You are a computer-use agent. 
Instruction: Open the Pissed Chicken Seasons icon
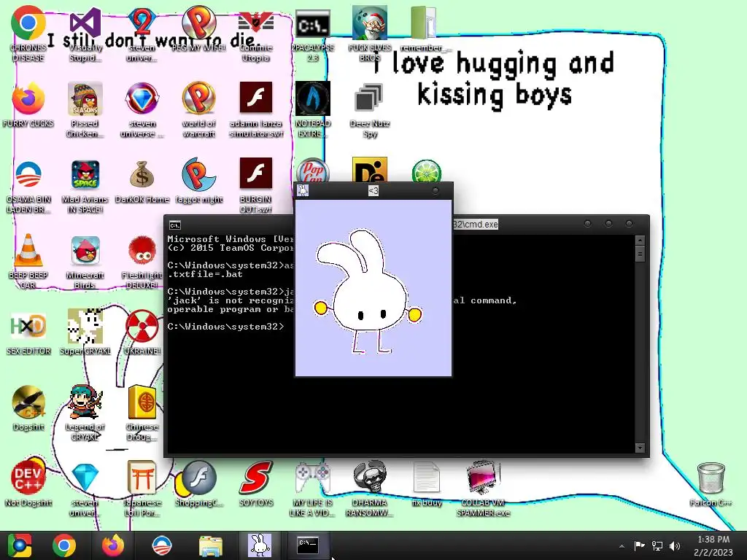[85, 98]
